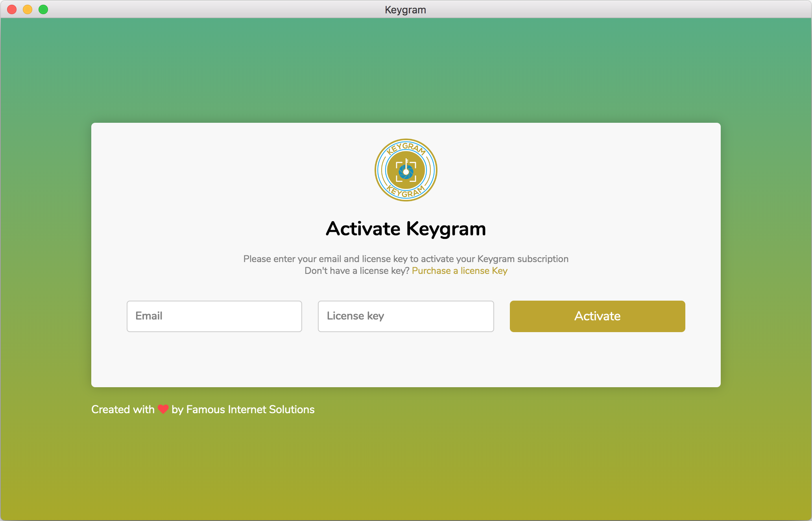The height and width of the screenshot is (521, 812).
Task: Click the Email input field
Action: 214,316
